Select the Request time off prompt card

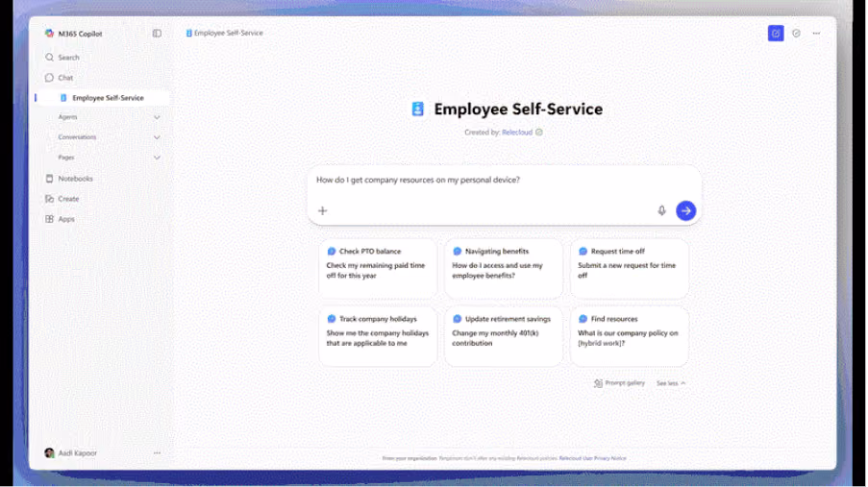click(x=630, y=269)
